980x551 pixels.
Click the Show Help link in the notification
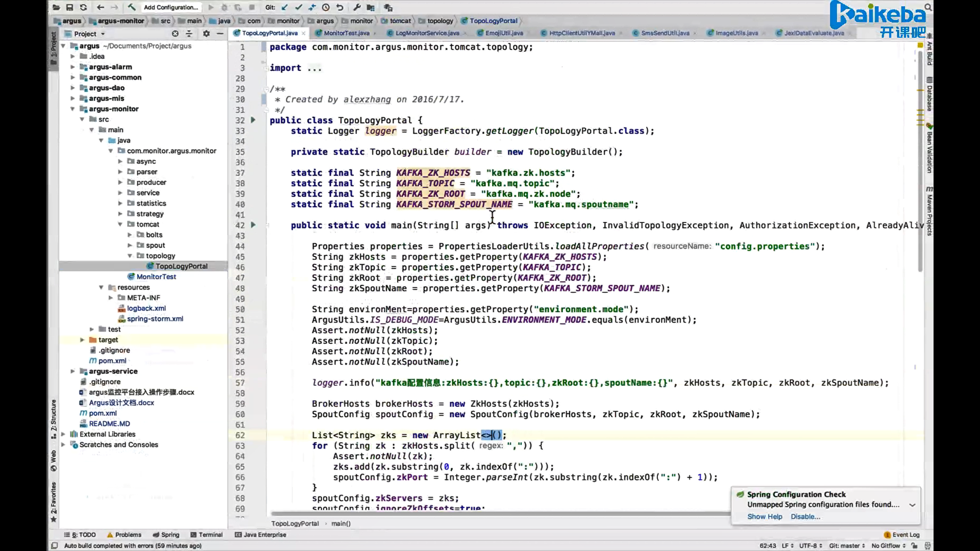765,517
